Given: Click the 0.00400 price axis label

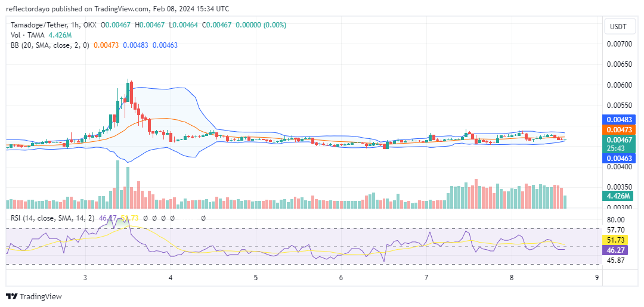Looking at the screenshot, I should [618, 167].
